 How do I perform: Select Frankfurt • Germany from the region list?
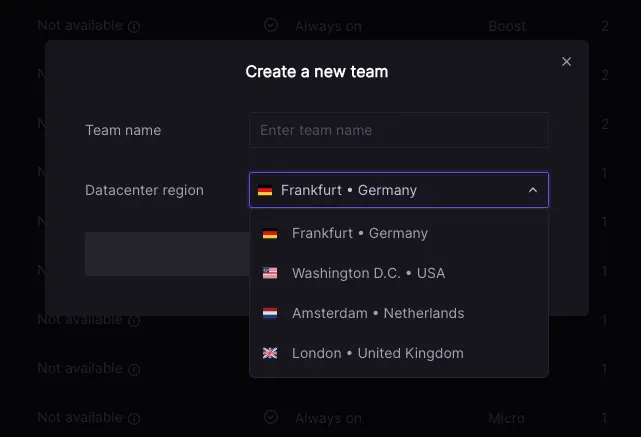360,233
